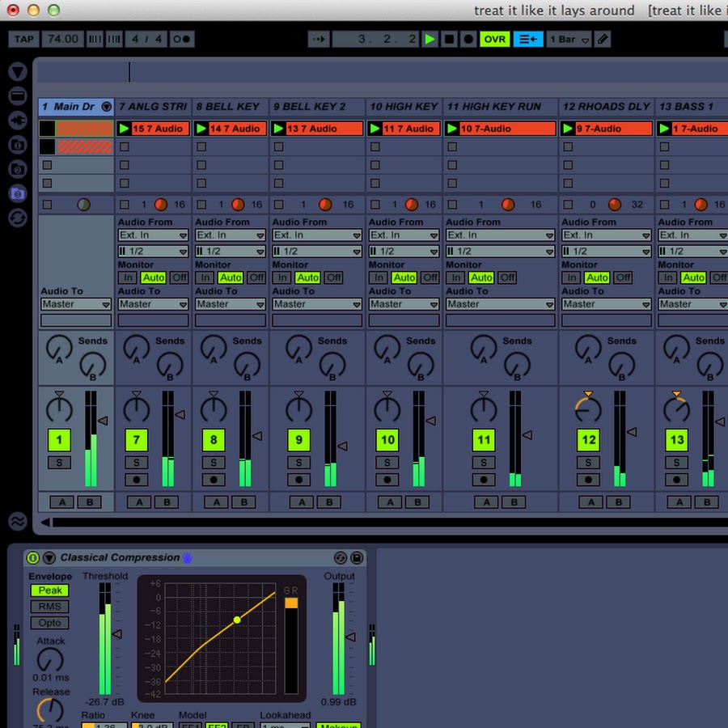This screenshot has height=728, width=728.
Task: Set Monitor In on 7 ANLG STRI
Action: click(x=127, y=277)
